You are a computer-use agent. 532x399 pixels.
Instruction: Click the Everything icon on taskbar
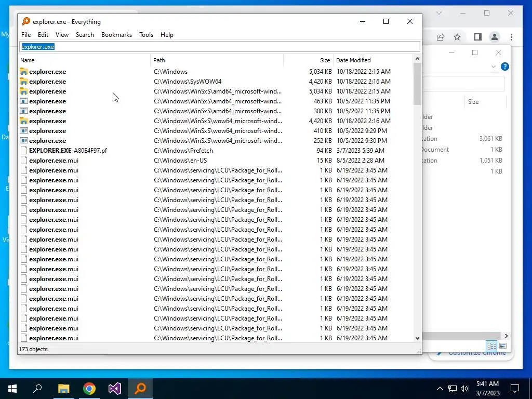click(x=140, y=389)
